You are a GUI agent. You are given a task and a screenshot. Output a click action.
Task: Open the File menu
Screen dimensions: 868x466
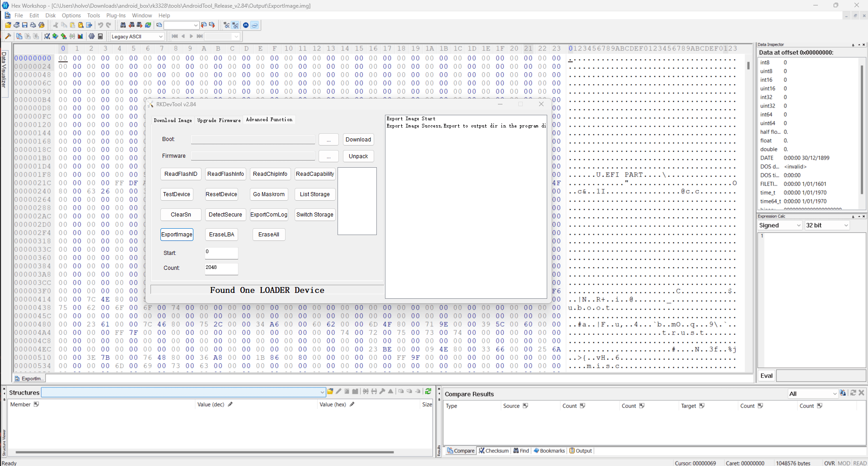(19, 15)
